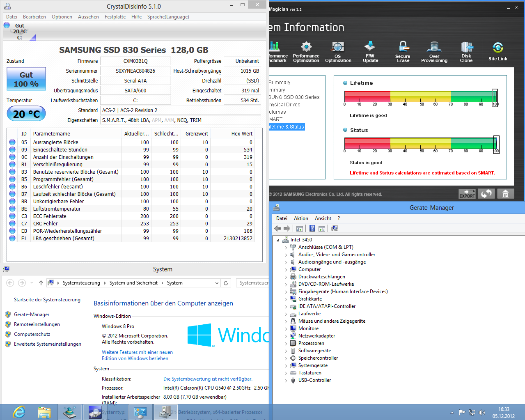Click status orb of CRC Fehler row

[12, 224]
